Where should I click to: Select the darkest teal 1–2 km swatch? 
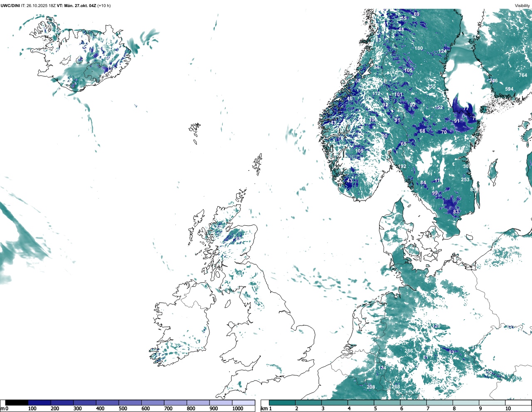pyautogui.click(x=282, y=402)
